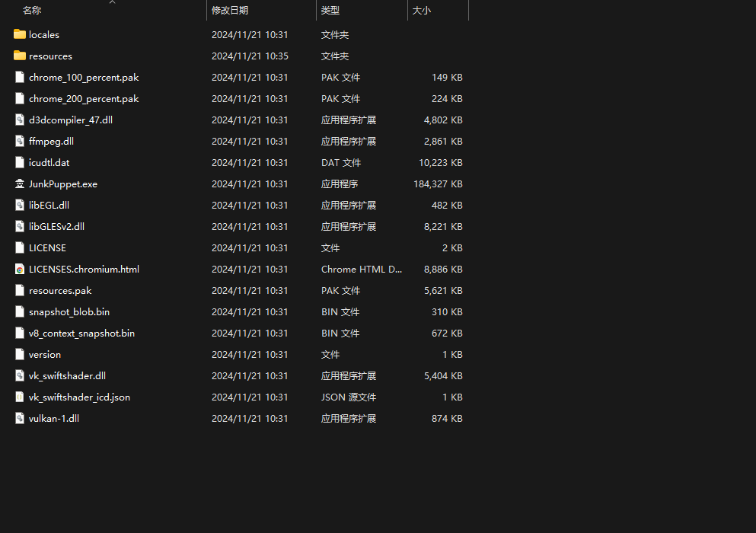Click the Chrome HTML D... type cell
Screen dimensions: 756x533
361,269
